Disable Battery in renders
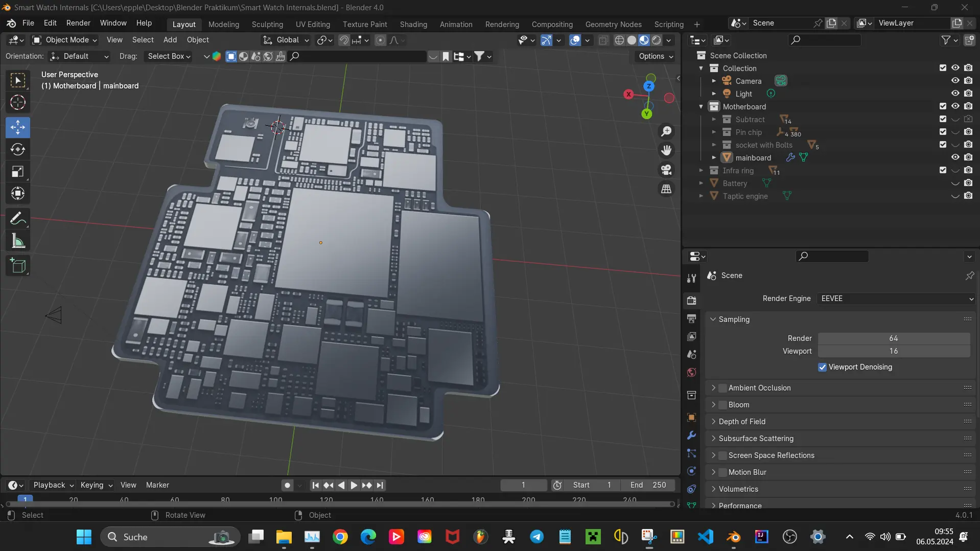Viewport: 980px width, 551px height. pos(968,183)
